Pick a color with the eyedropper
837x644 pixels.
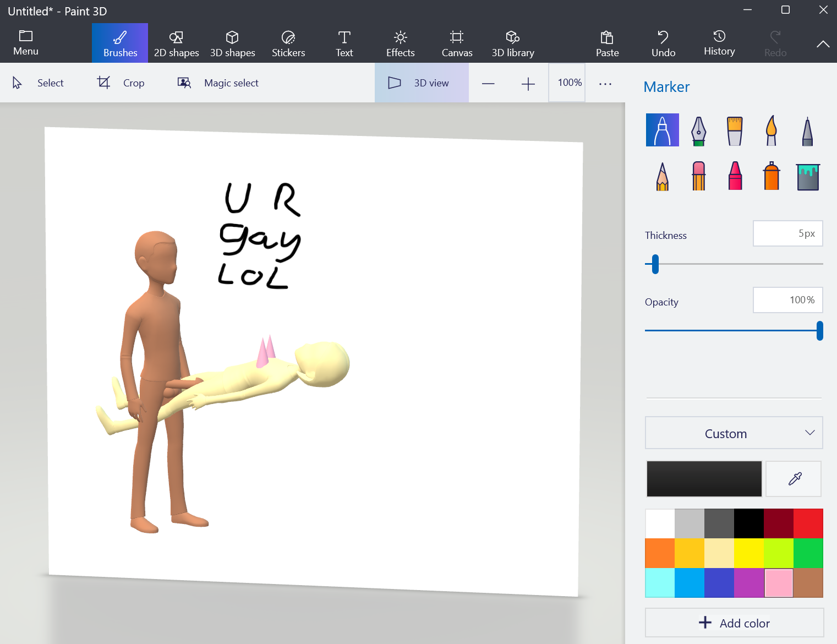(x=794, y=479)
